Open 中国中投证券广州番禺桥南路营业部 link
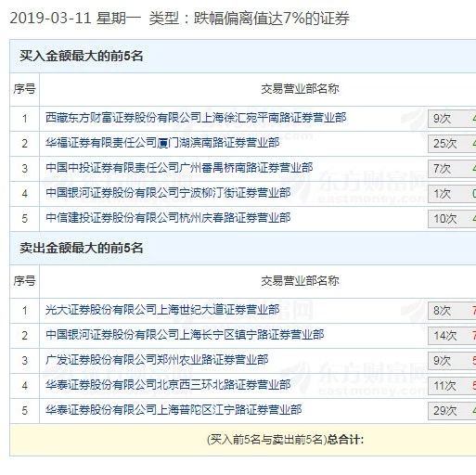This screenshot has height=475, width=476. [x=179, y=168]
